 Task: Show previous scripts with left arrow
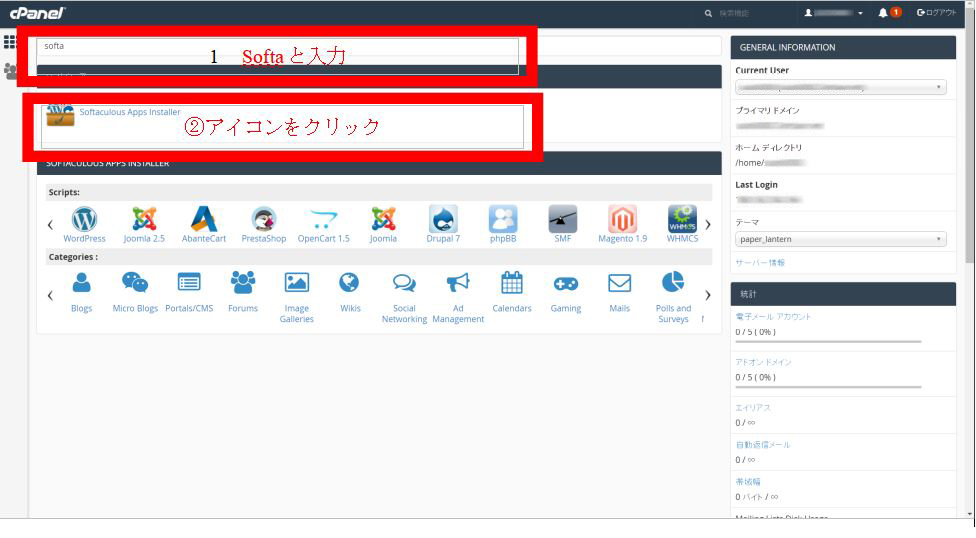[x=50, y=224]
